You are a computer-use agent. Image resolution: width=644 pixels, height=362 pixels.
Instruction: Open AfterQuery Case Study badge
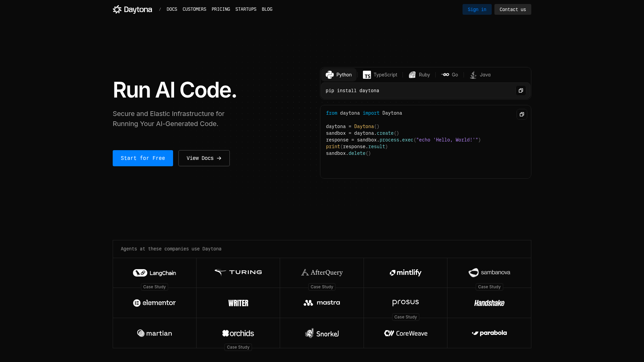point(322,287)
